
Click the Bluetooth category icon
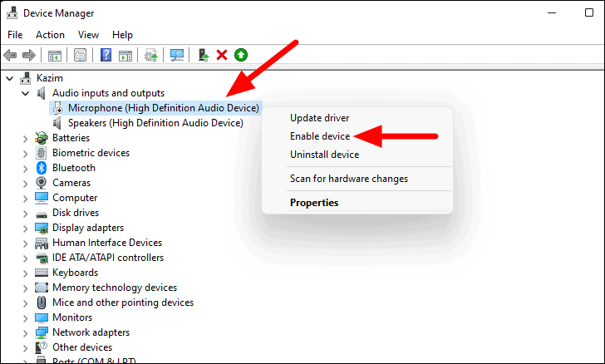click(x=42, y=168)
